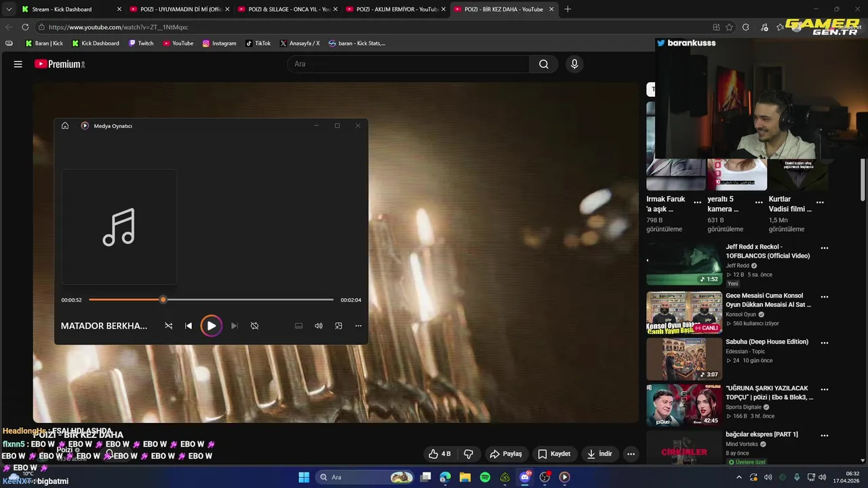The width and height of the screenshot is (868, 488).
Task: Click the album art music note placeholder
Action: pyautogui.click(x=119, y=227)
